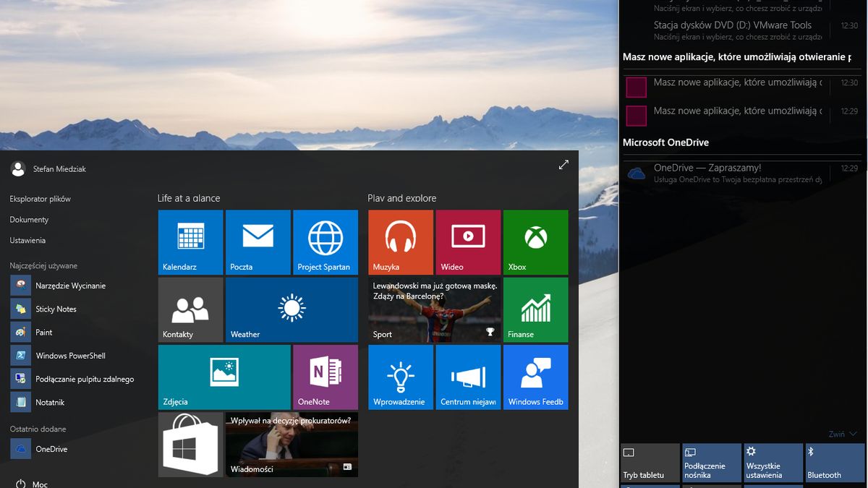
Task: Open the new-apps notification from 12:29
Action: point(742,116)
